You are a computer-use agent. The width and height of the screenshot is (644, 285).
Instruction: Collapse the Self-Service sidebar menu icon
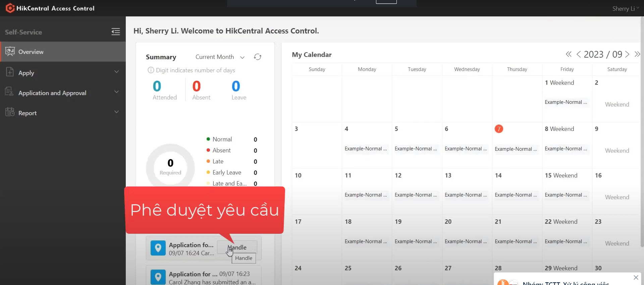[115, 32]
